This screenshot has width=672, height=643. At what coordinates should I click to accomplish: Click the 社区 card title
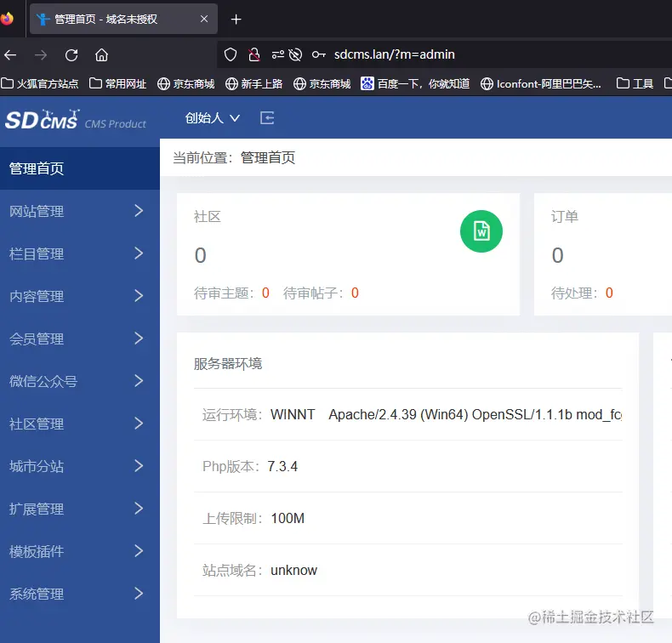pyautogui.click(x=207, y=216)
